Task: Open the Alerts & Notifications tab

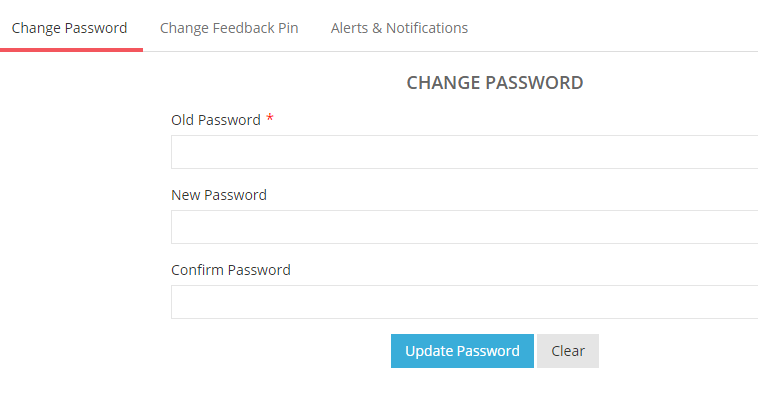Action: click(x=399, y=28)
